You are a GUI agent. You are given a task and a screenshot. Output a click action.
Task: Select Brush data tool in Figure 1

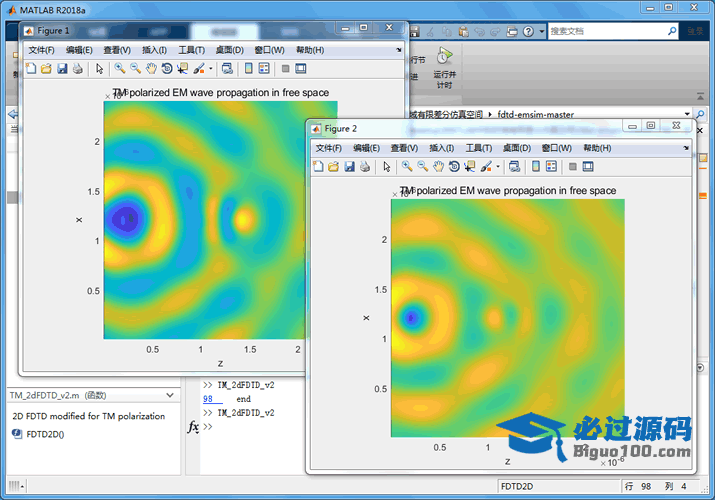(199, 69)
